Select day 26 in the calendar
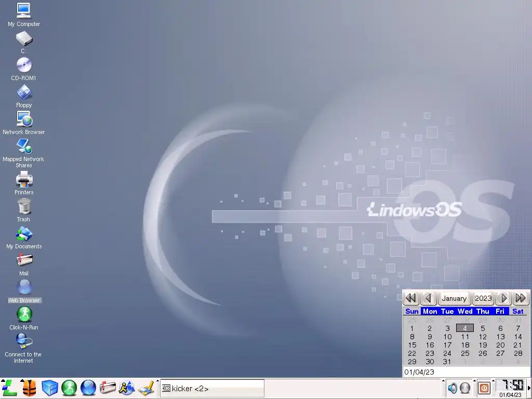The image size is (532, 399). coord(483,353)
